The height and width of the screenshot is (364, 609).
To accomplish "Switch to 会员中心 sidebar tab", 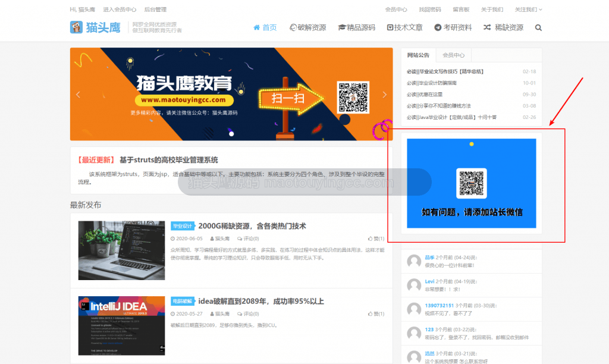I will tap(453, 55).
